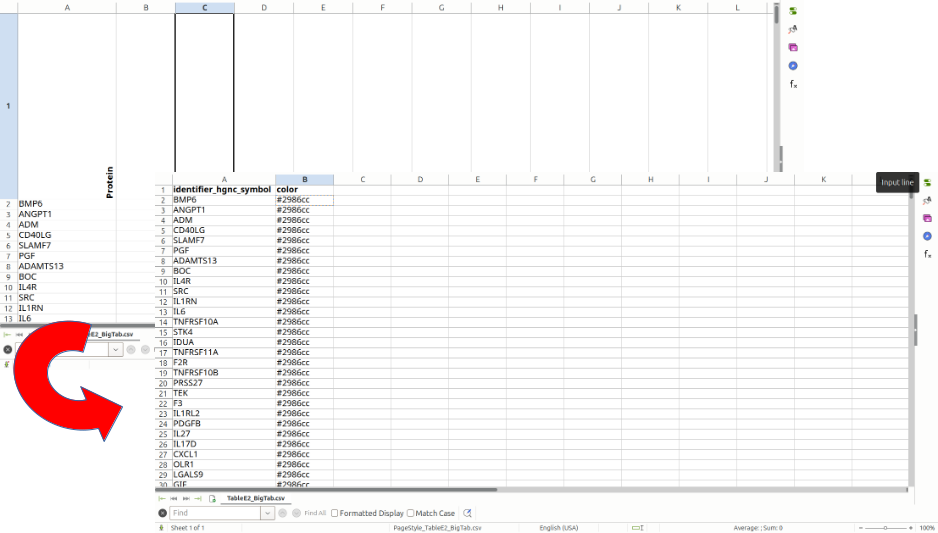Open the Functions sidebar panel in front spreadsheet
This screenshot has width=938, height=533.
pyautogui.click(x=927, y=254)
